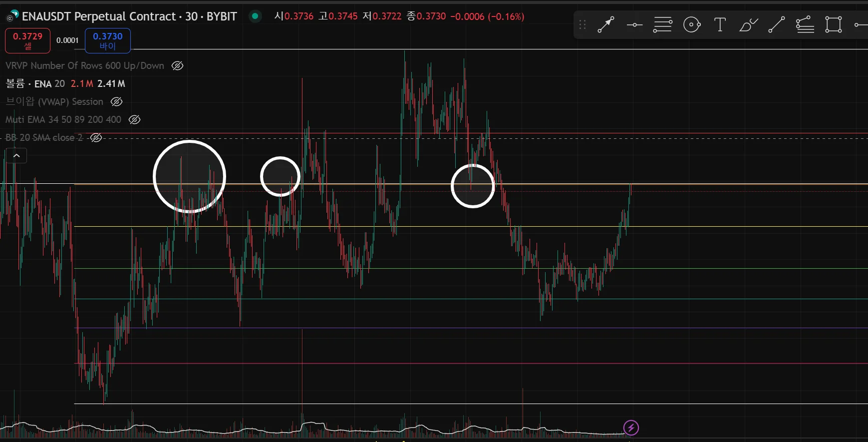Show the hidden VWAP Session indicator
The height and width of the screenshot is (442, 868).
[x=116, y=101]
